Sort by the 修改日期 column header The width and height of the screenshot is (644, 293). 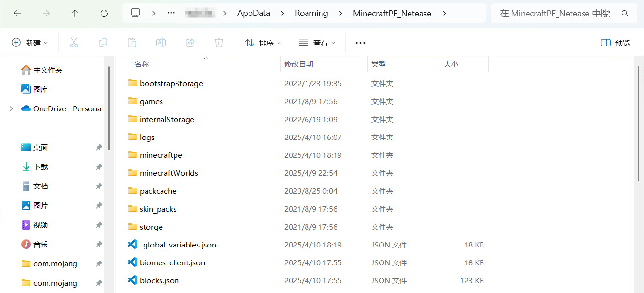299,64
